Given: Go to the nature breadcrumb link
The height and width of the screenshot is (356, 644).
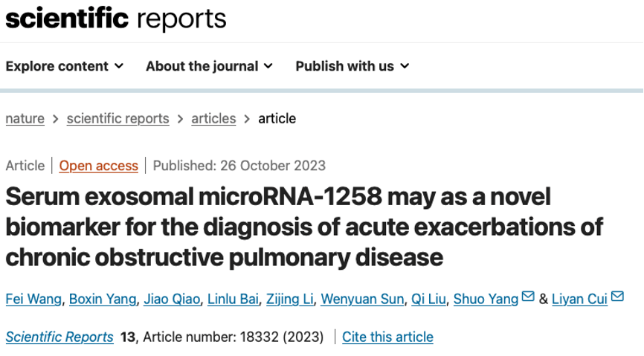Looking at the screenshot, I should 25,118.
